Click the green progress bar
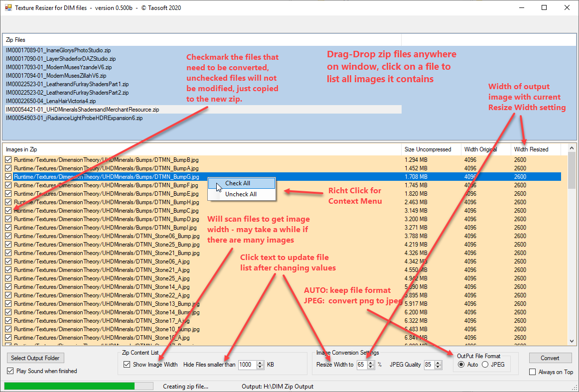Viewport: 579px width, 392px height. pos(69,386)
